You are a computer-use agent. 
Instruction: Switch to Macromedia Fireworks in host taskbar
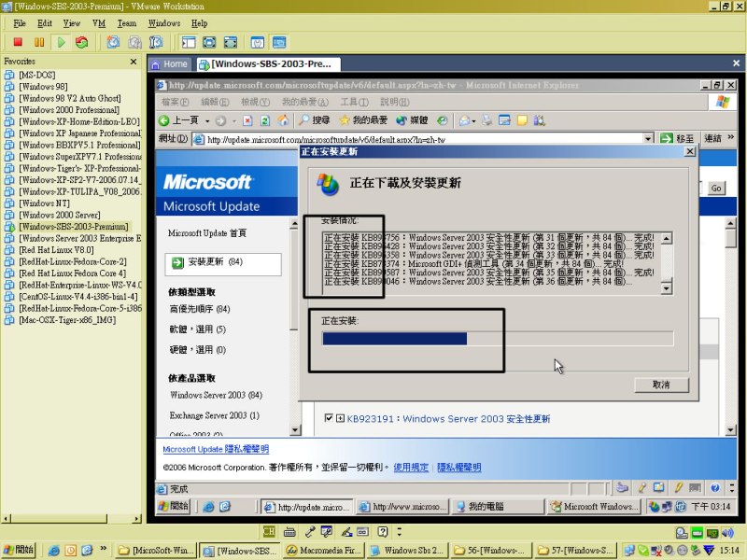click(323, 551)
